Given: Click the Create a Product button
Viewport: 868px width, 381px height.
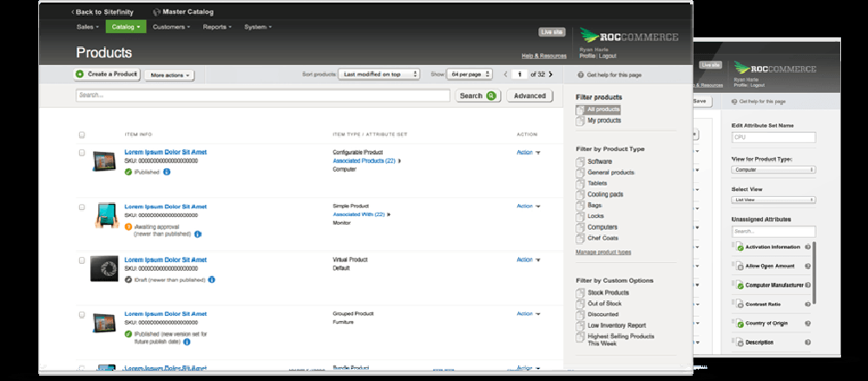Looking at the screenshot, I should pos(106,75).
